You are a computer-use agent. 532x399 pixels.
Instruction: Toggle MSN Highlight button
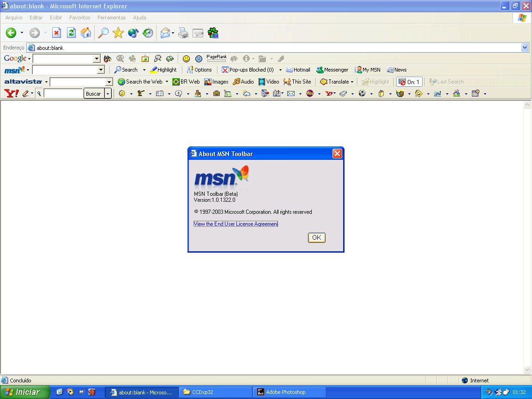click(x=163, y=70)
